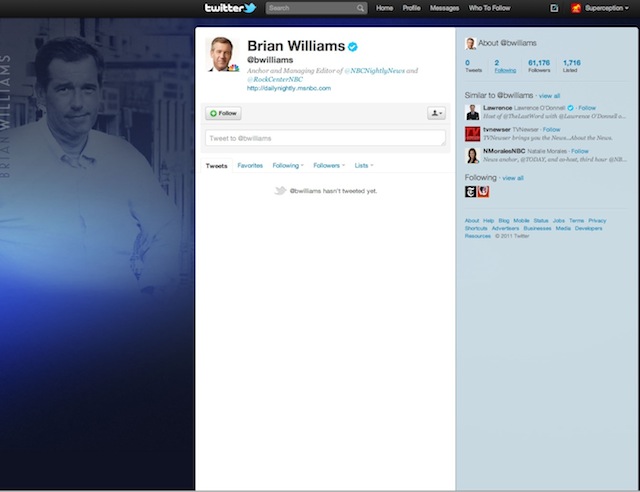Click the Brian Williams name heading
Viewport: 640px width, 492px height.
(296, 46)
